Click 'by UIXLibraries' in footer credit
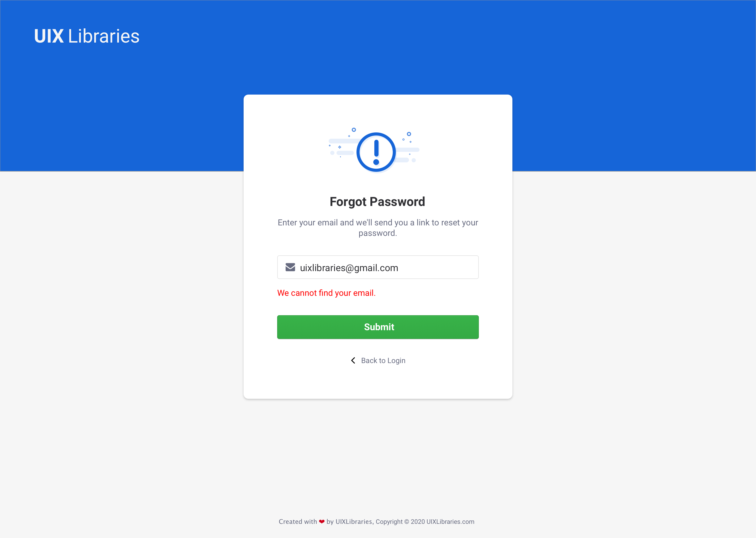756x538 pixels. click(349, 522)
